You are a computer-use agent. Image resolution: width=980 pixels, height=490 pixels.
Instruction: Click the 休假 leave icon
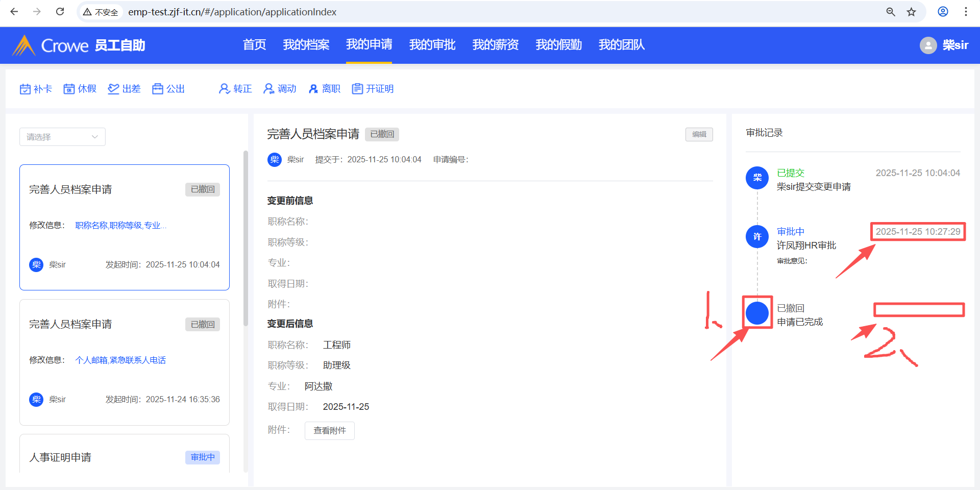pyautogui.click(x=69, y=89)
